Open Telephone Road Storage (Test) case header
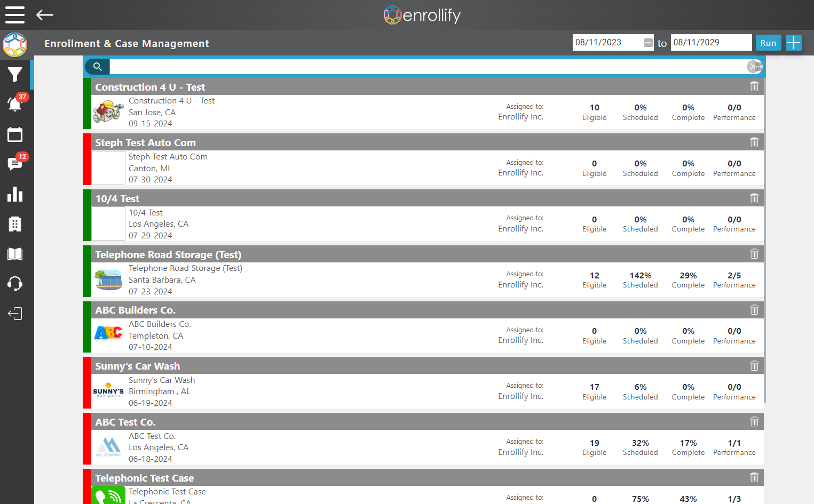The image size is (814, 504). click(x=428, y=254)
